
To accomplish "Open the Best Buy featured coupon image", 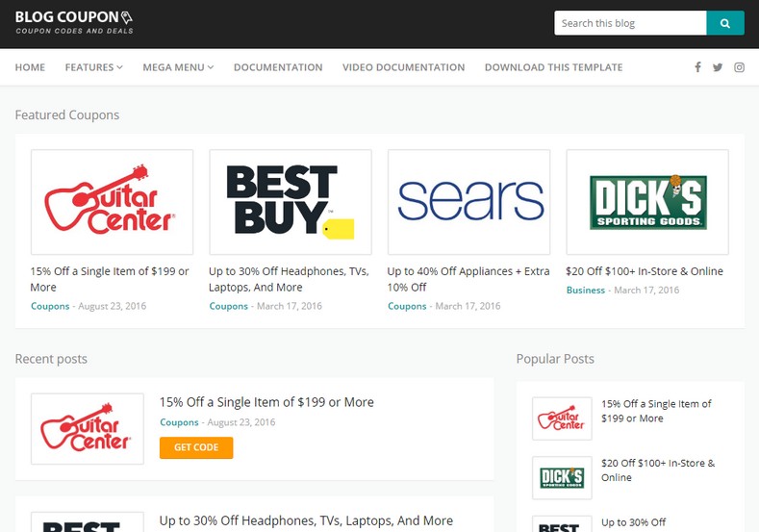I will pyautogui.click(x=290, y=202).
